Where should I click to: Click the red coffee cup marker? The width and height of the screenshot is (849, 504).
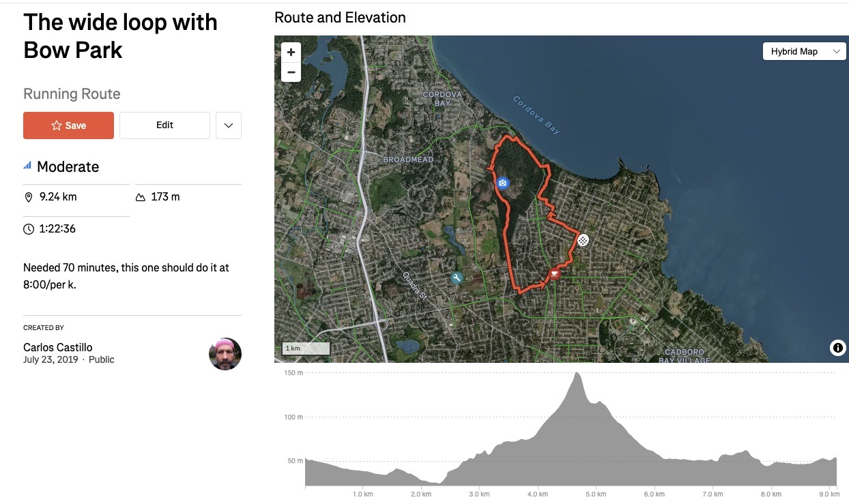point(554,274)
